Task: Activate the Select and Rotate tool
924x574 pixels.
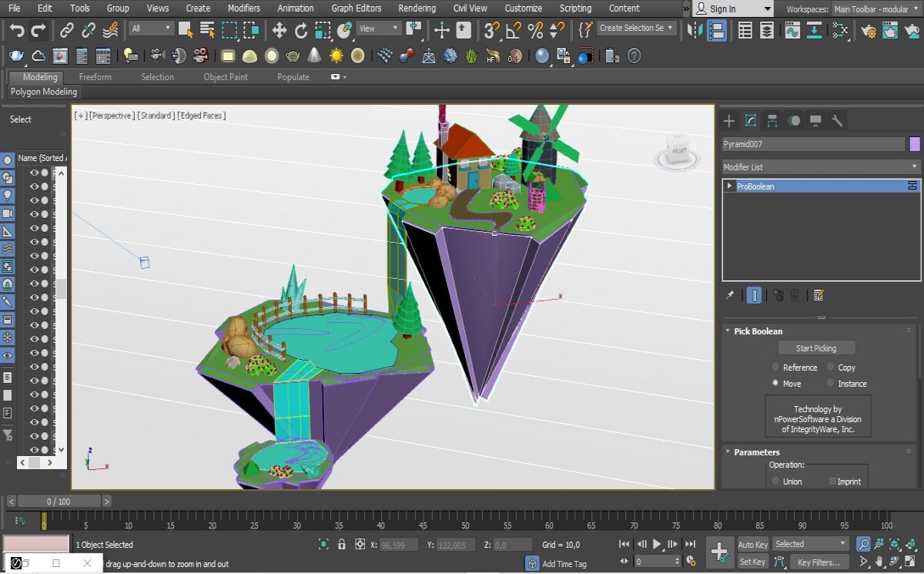Action: coord(301,31)
